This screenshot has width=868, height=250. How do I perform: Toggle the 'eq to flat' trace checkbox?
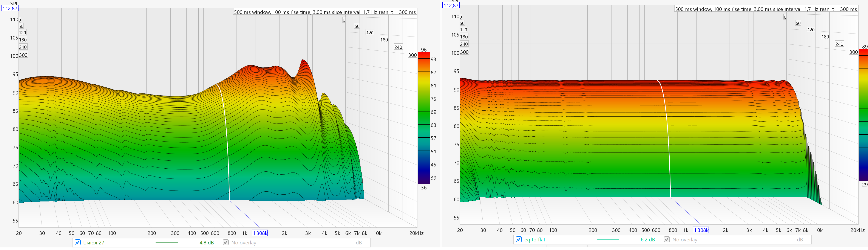point(519,239)
